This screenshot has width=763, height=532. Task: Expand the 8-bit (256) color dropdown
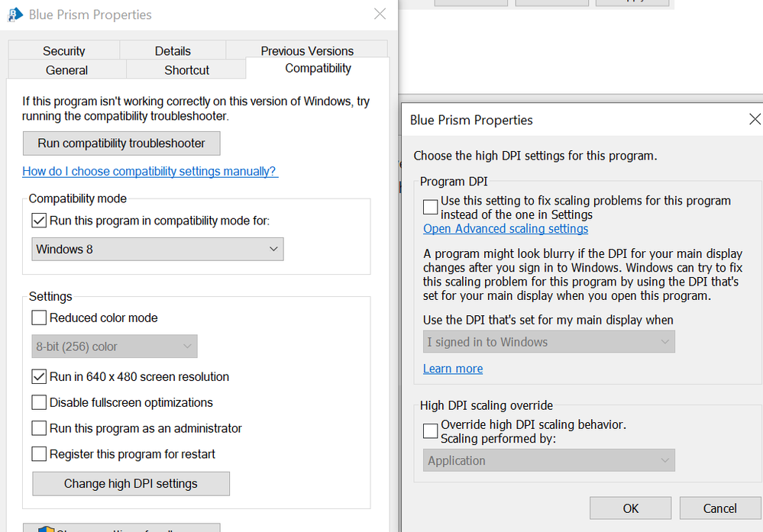(115, 347)
